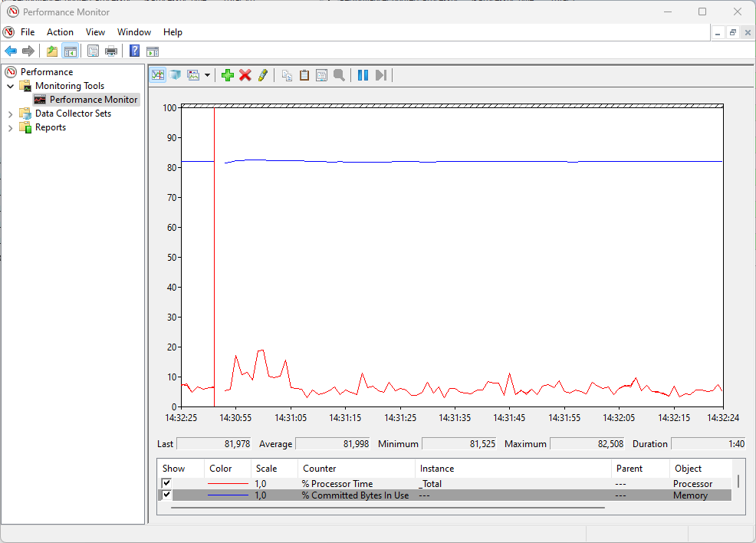The image size is (756, 543).
Task: Uncheck Show for % Committed Bytes In Use
Action: [x=167, y=495]
